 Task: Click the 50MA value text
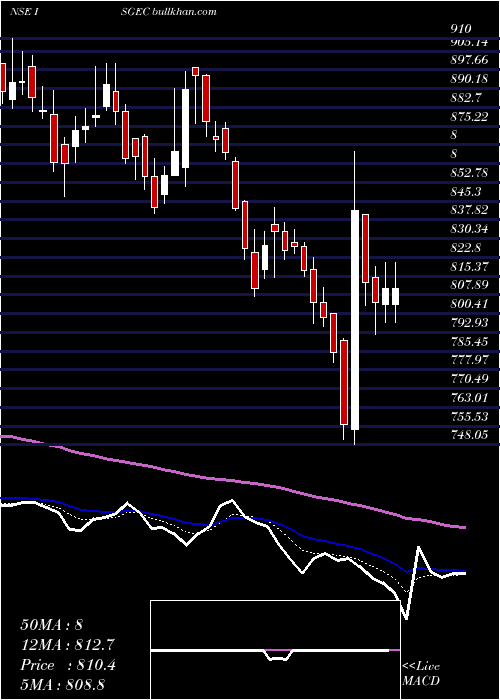51,625
